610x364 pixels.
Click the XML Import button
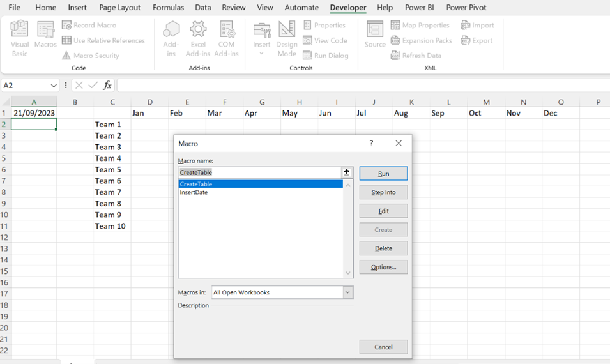477,26
